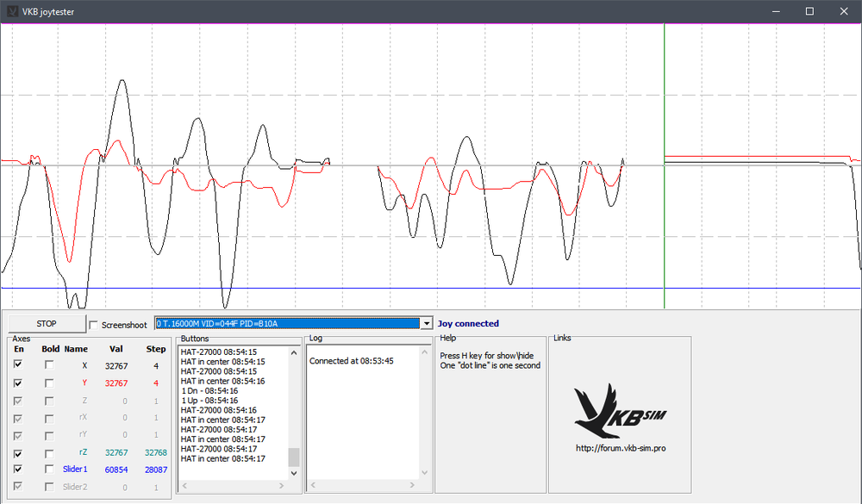Toggle the Bold checkbox for the Y axis
862x504 pixels.
[49, 383]
